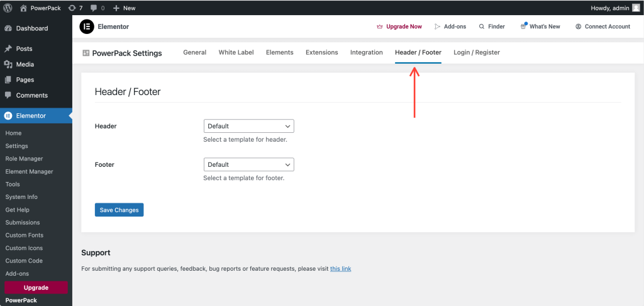Click the 'Select a template for header.' text
This screenshot has height=306, width=644.
(245, 140)
